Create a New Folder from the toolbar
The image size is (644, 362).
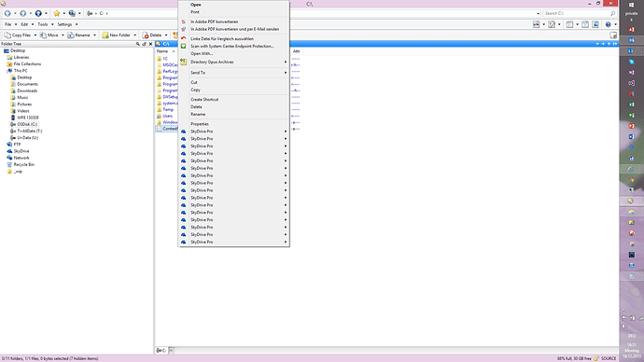[x=117, y=35]
